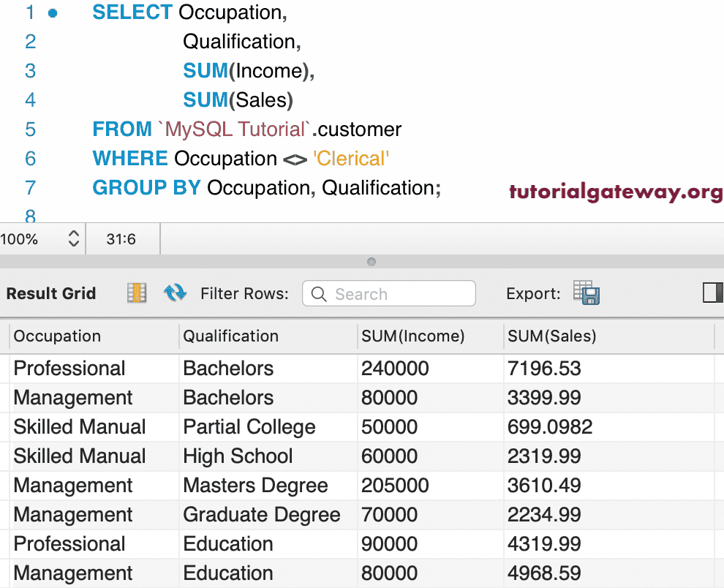
Task: Click inside the Filter Rows search field
Action: [x=395, y=293]
